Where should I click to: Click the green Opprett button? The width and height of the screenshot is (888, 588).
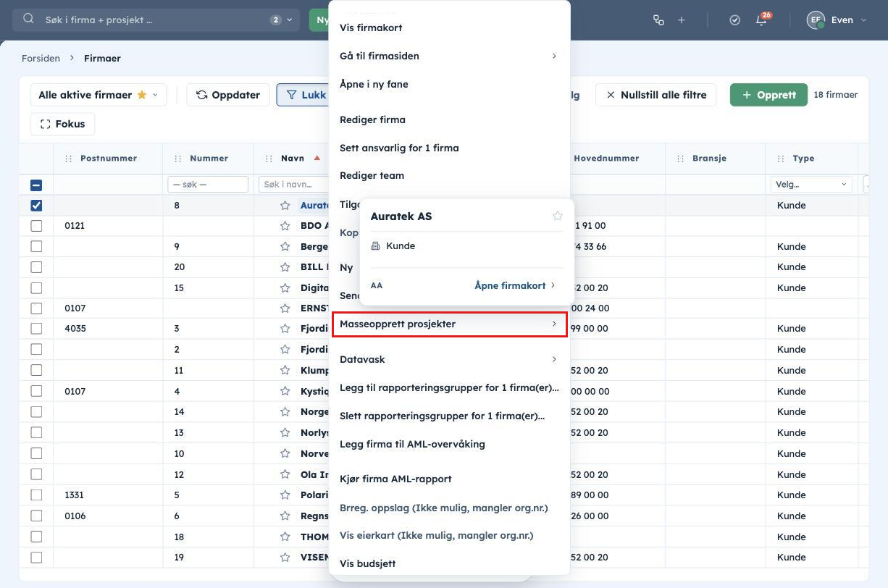click(768, 95)
